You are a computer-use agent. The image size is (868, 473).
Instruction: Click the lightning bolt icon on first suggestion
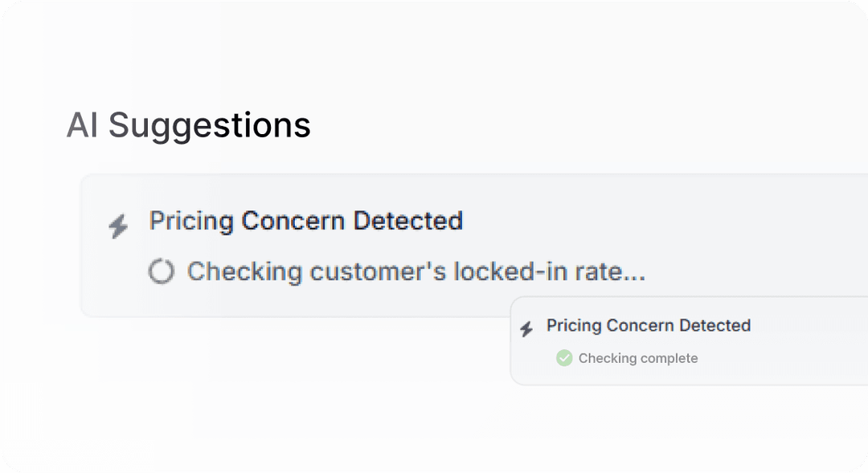tap(117, 226)
